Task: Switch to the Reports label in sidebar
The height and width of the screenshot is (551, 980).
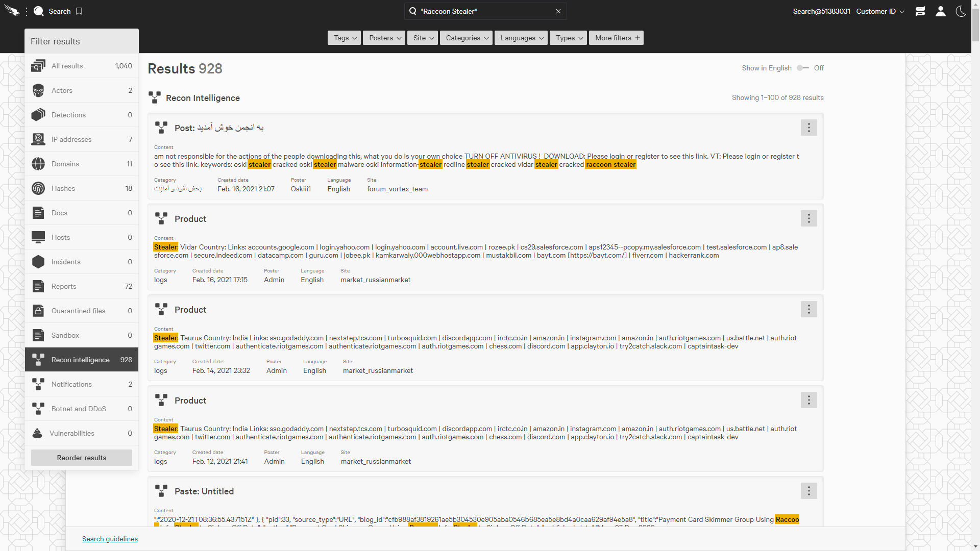Action: pos(64,286)
